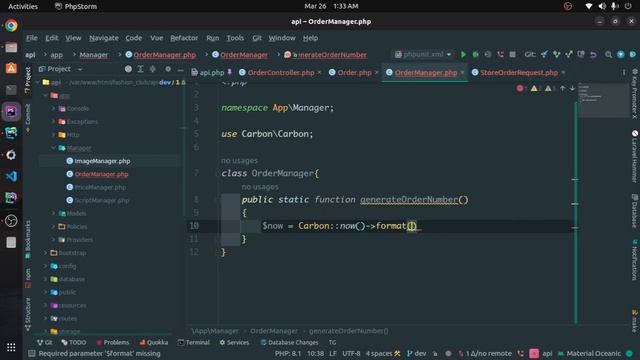Open PriceManager.php in the project tree
Image resolution: width=640 pixels, height=360 pixels.
(100, 187)
